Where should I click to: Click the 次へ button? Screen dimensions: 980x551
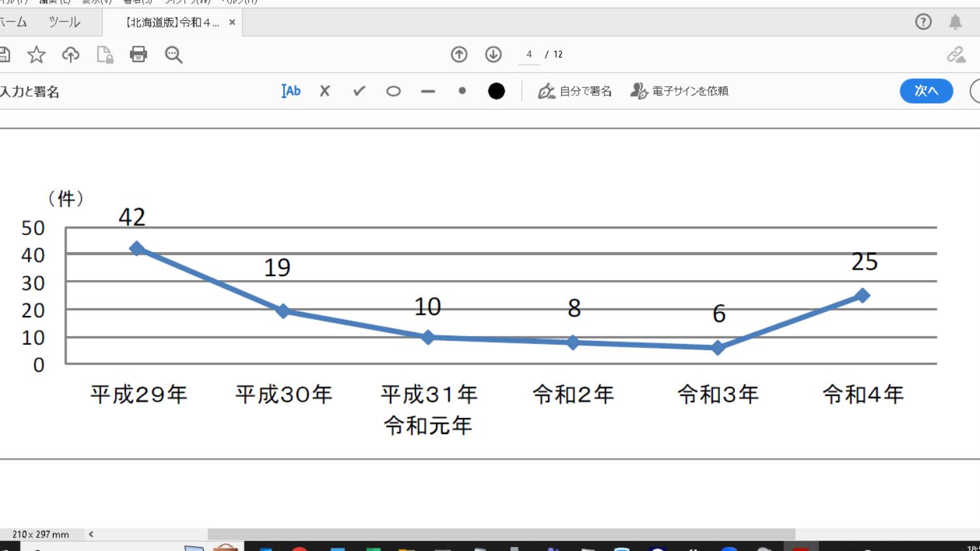(x=926, y=91)
